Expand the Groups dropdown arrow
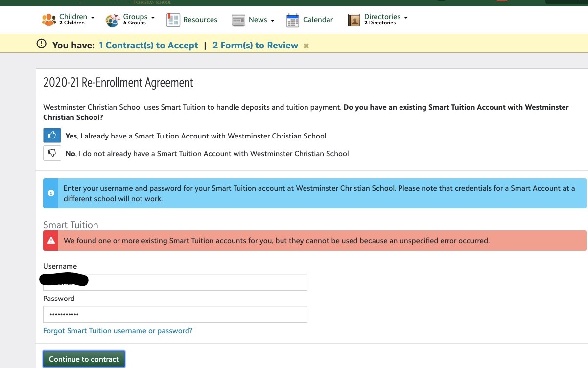Screen dimensions: 588x368 coord(153,18)
